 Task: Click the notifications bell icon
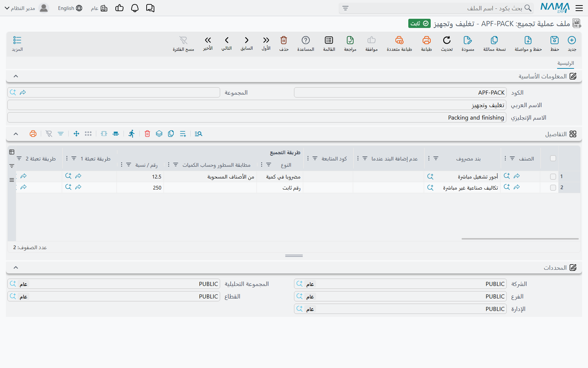[135, 8]
